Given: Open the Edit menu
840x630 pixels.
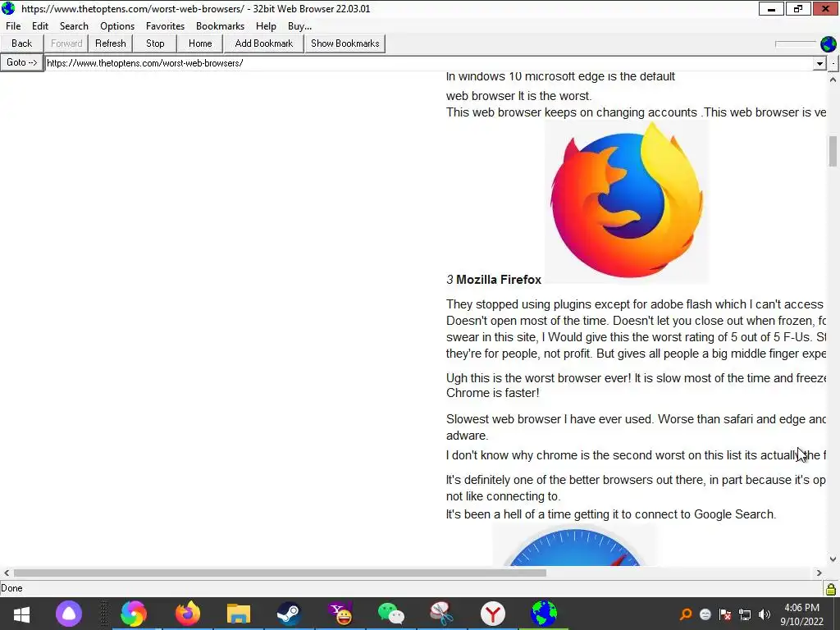Looking at the screenshot, I should pos(40,26).
